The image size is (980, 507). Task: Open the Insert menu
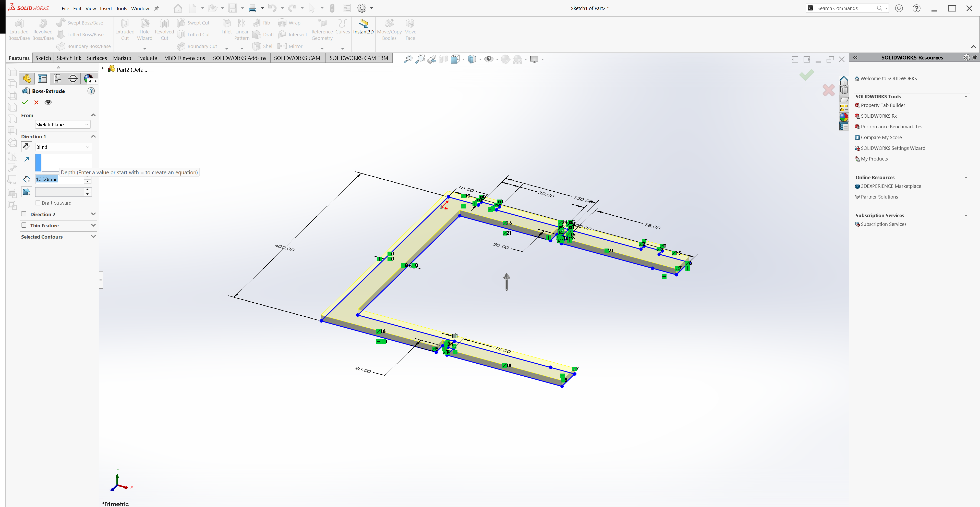click(x=106, y=8)
